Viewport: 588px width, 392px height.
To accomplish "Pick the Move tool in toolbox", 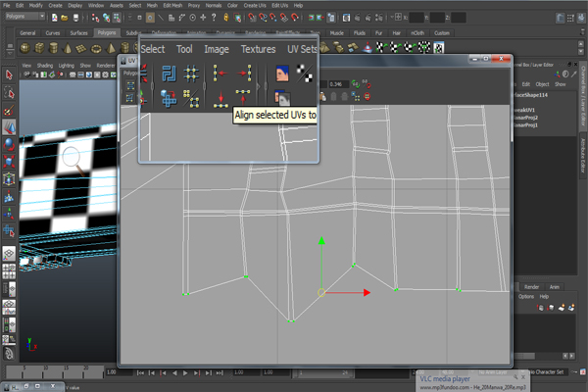I will (9, 127).
